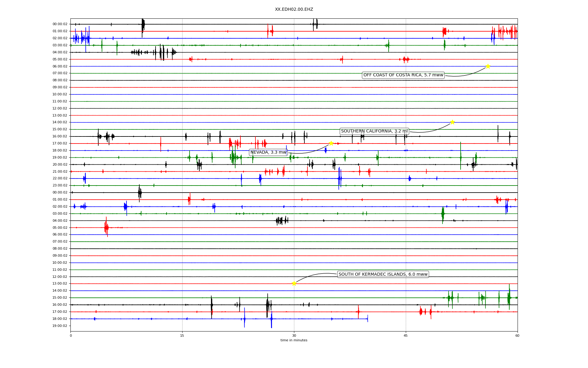This screenshot has width=588, height=368.
Task: Select SOUTH OF KERMADEC ISLANDS annotation box
Action: pyautogui.click(x=383, y=274)
